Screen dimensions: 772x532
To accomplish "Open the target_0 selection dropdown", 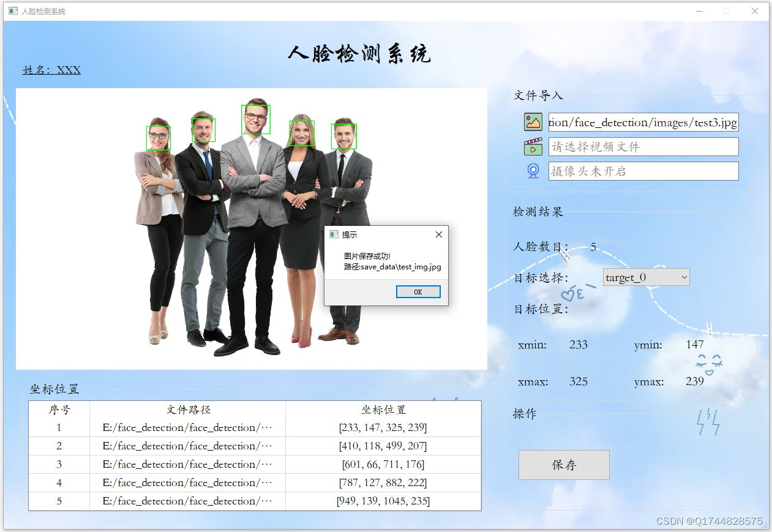I will [x=646, y=277].
